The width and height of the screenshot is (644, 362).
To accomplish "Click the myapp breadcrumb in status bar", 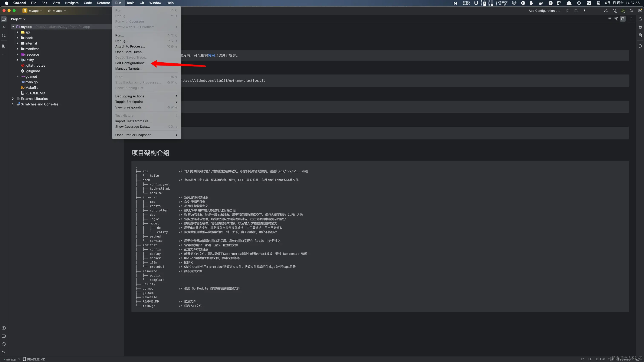I will click(11, 359).
